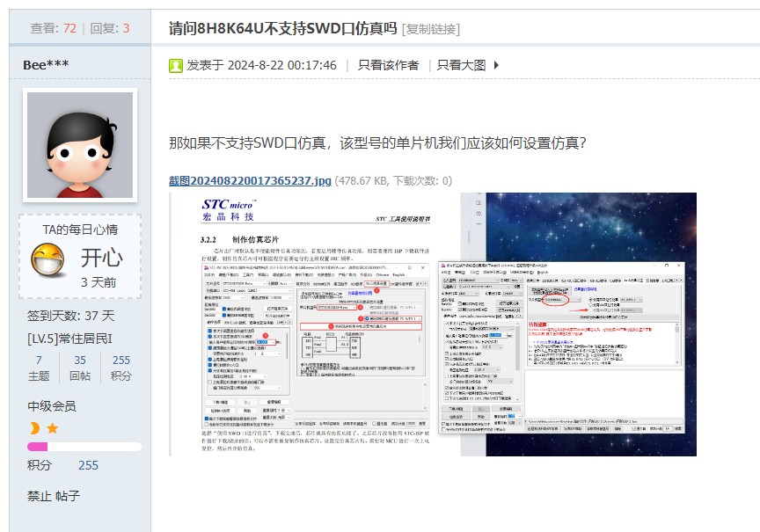This screenshot has height=532, width=760.
Task: Click the post date 2024-8-22 00:17:46
Action: pos(281,65)
